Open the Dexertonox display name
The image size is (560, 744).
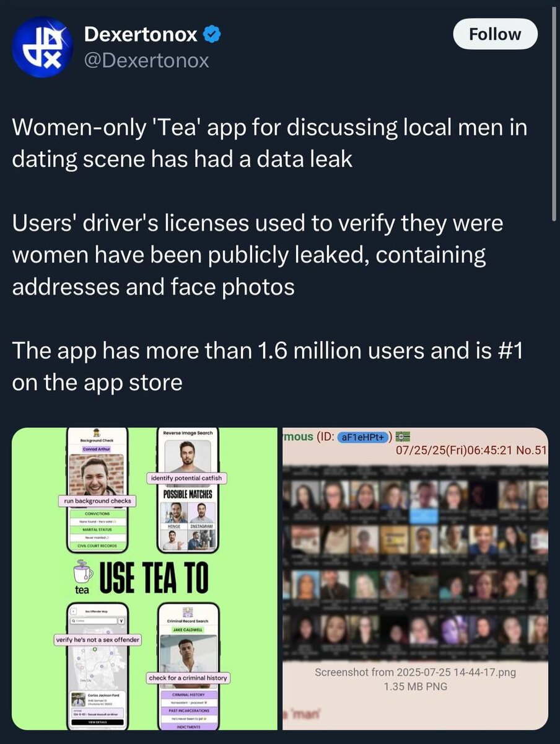pos(141,35)
